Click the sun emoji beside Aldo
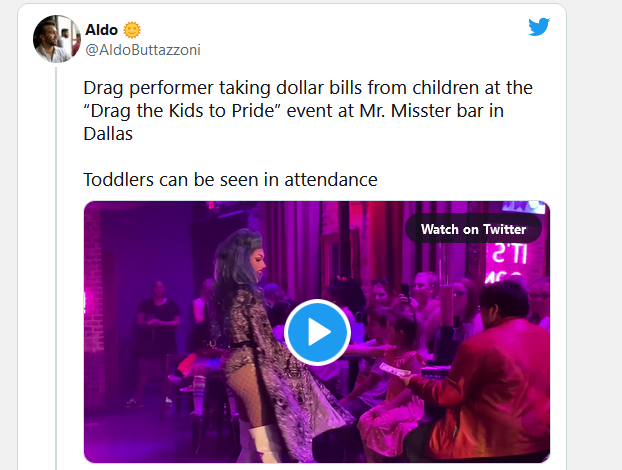 click(132, 30)
